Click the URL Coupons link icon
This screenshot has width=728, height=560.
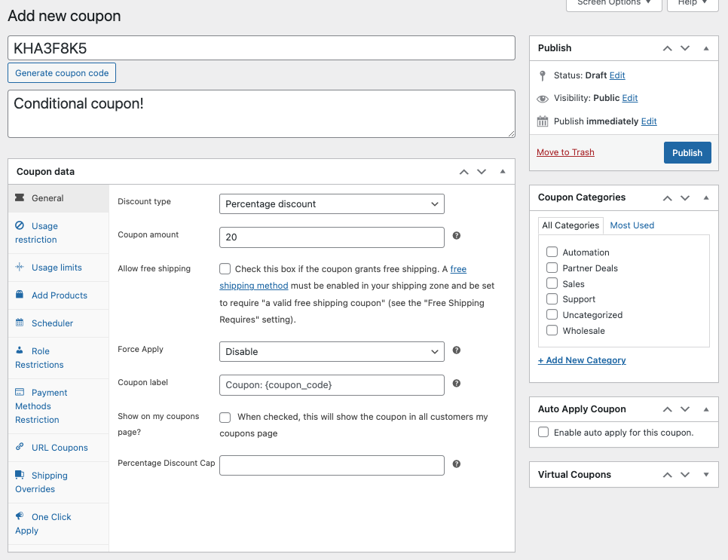(x=20, y=447)
